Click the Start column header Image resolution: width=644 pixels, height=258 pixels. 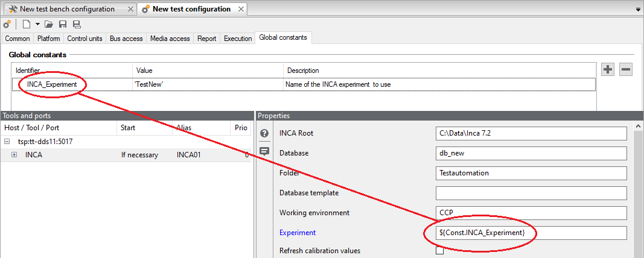coord(145,128)
